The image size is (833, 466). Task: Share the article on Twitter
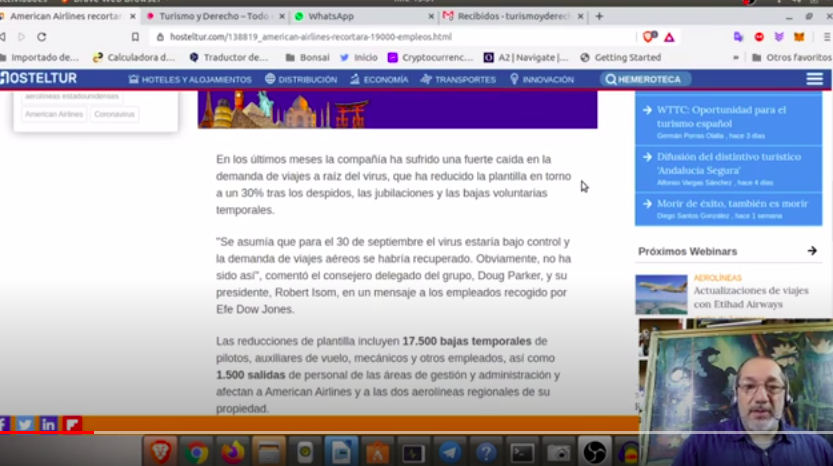click(x=24, y=425)
